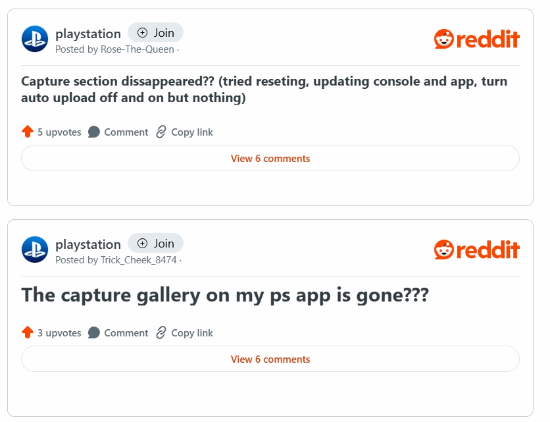Screen dimensions: 550x422
Task: Click the Comment bubble icon on first post
Action: (94, 132)
